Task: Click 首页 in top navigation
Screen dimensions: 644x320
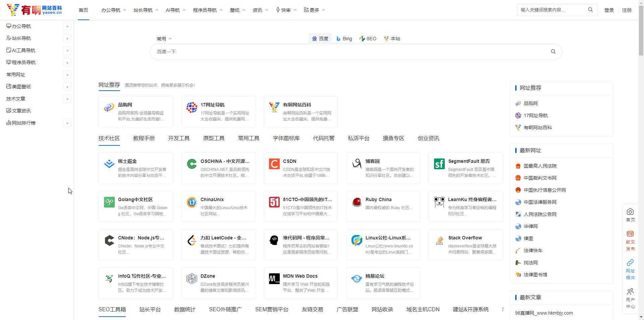Action: point(83,10)
